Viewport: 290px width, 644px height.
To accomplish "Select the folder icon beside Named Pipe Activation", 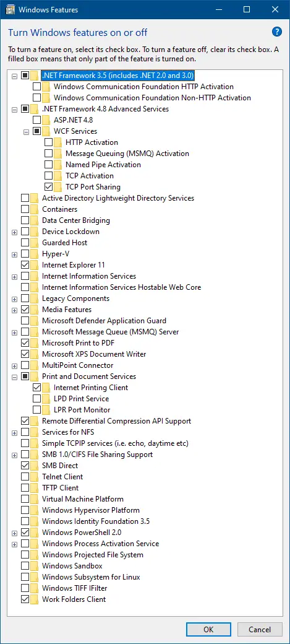I will (58, 165).
